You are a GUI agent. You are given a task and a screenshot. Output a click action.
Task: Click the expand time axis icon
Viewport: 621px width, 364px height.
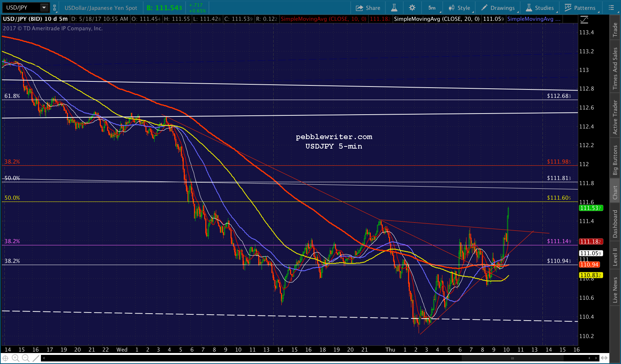click(604, 359)
